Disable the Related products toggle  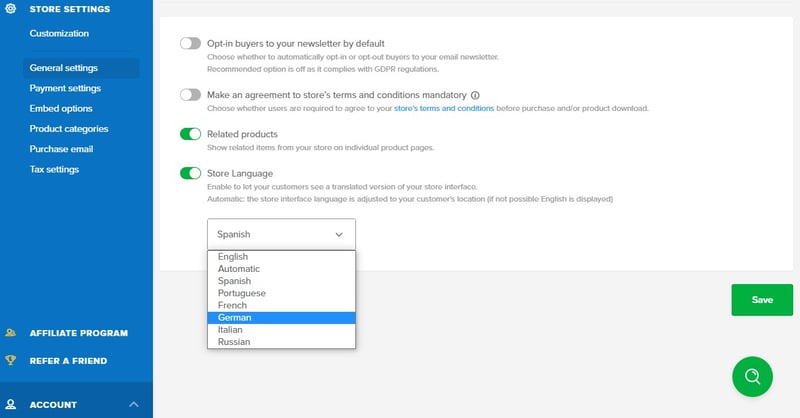pos(190,134)
